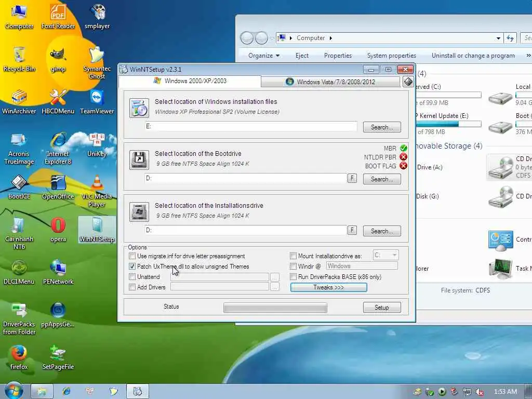
Task: Open the Explorer address bar history dropdown
Action: pos(498,38)
